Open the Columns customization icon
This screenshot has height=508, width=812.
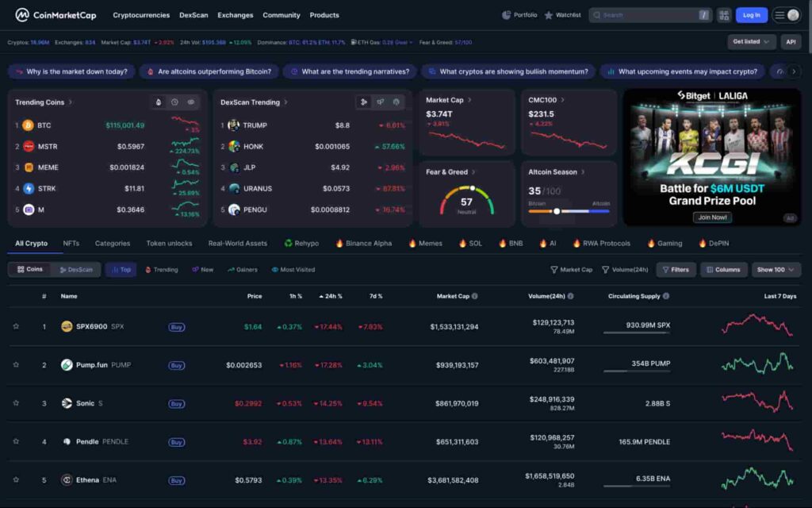(x=723, y=269)
